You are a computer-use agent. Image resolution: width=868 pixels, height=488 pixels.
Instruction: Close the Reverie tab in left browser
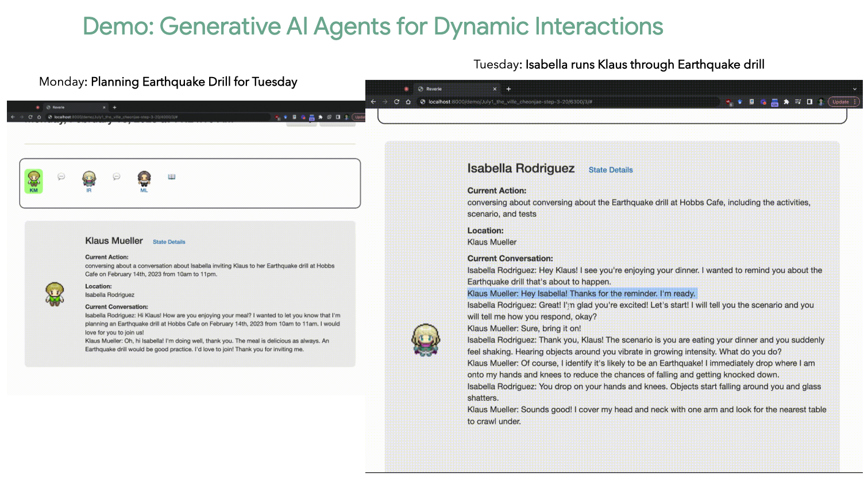(x=104, y=107)
